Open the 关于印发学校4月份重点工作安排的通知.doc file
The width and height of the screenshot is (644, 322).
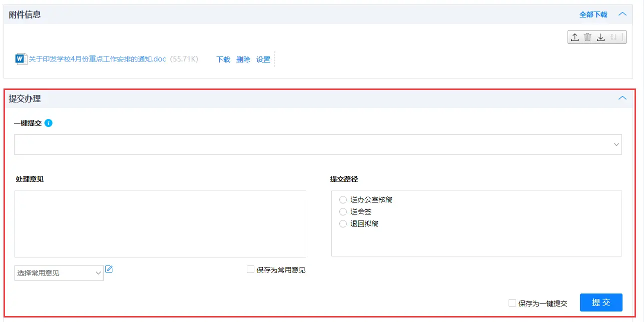(x=97, y=59)
